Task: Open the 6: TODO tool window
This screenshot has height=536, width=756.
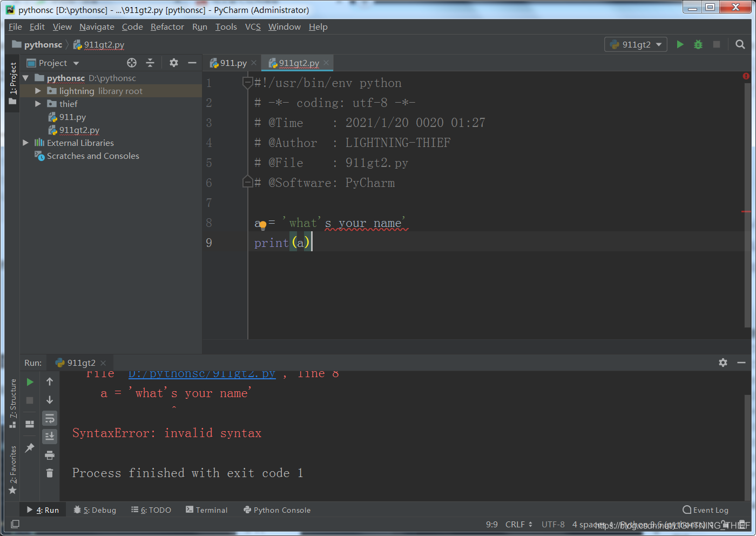Action: tap(151, 510)
